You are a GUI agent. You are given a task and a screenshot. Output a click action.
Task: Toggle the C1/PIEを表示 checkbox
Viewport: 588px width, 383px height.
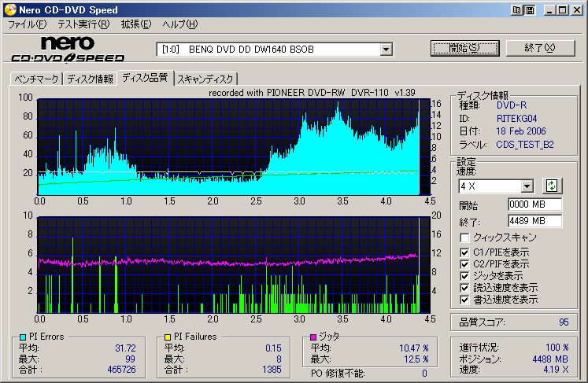pos(464,252)
